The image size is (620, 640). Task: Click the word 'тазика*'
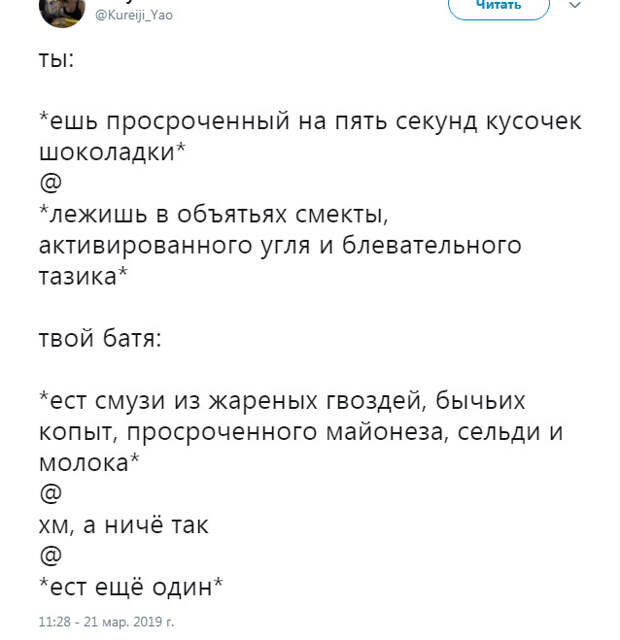click(83, 276)
